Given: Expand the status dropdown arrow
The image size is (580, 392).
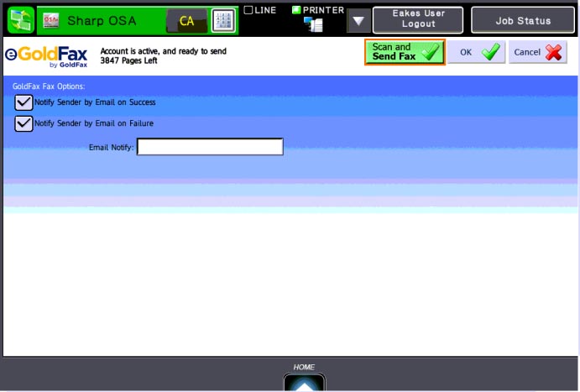Looking at the screenshot, I should [x=358, y=21].
